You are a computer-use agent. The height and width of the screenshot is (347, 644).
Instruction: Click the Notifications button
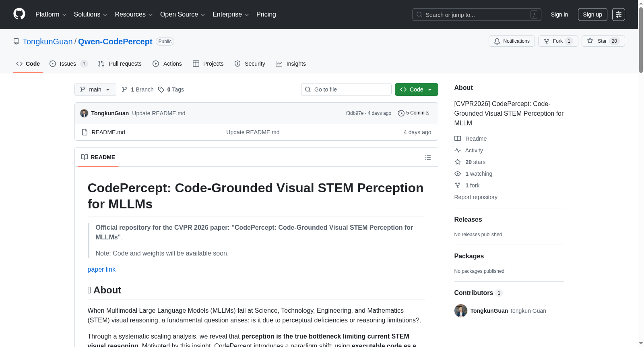512,41
